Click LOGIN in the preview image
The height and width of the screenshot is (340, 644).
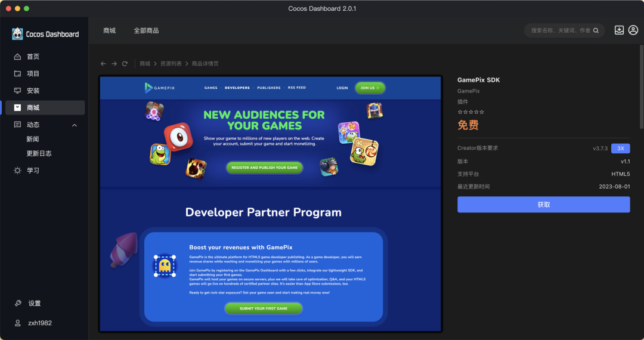pyautogui.click(x=342, y=88)
